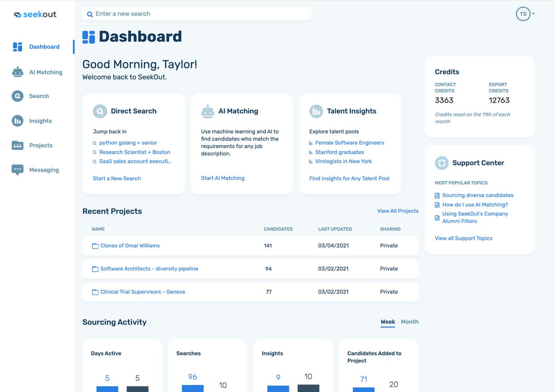Open Messaging from the sidebar
This screenshot has width=555, height=392.
pos(44,170)
